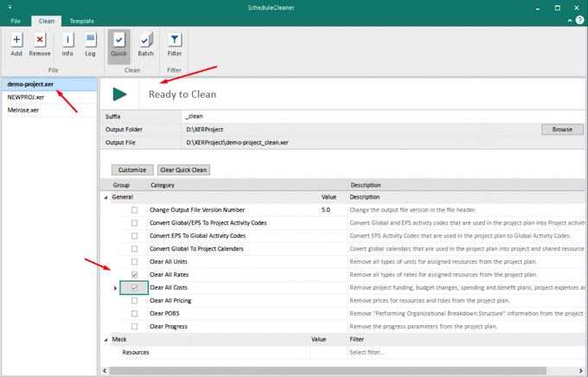Click the horizontal scrollbar thumb
Image resolution: width=588 pixels, height=377 pixels.
click(x=328, y=371)
